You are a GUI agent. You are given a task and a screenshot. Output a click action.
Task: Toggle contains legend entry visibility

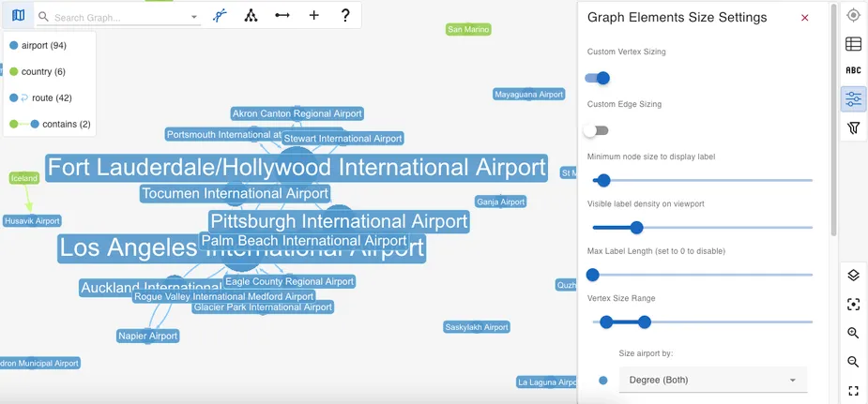pos(50,124)
